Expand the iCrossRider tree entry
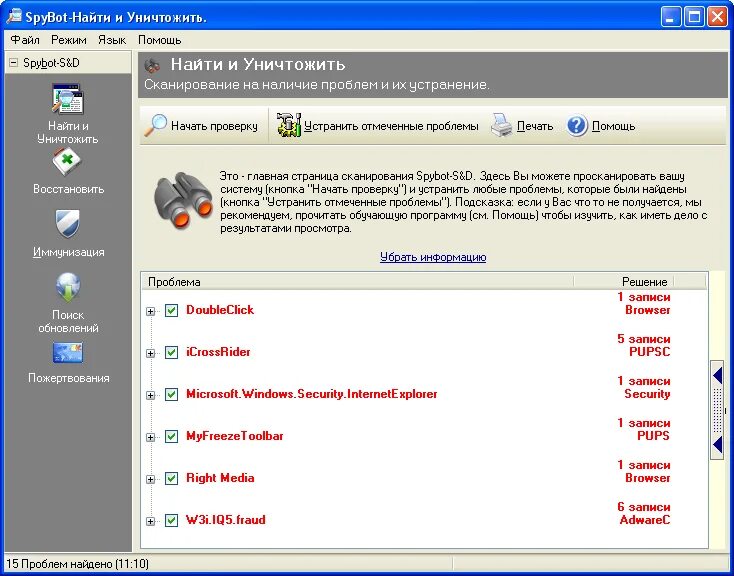 pyautogui.click(x=150, y=354)
